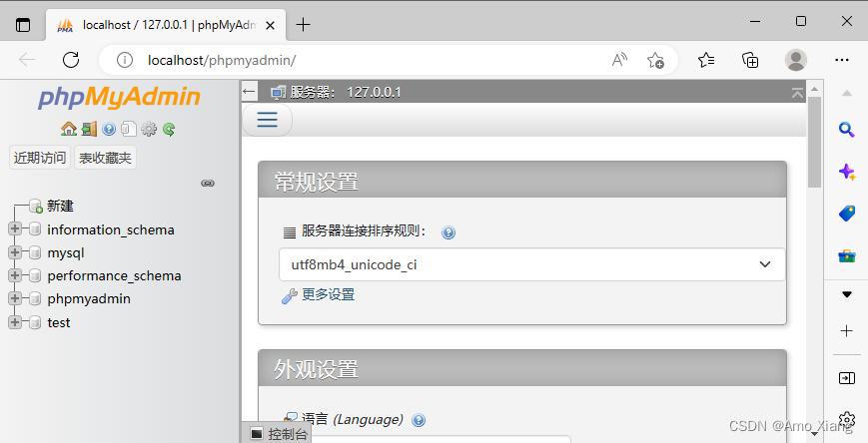The image size is (868, 443).
Task: Switch to 表收藏夹 tab
Action: click(105, 158)
